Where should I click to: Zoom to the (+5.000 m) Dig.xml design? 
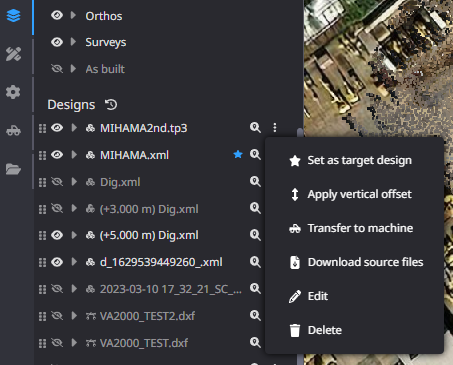tap(255, 235)
